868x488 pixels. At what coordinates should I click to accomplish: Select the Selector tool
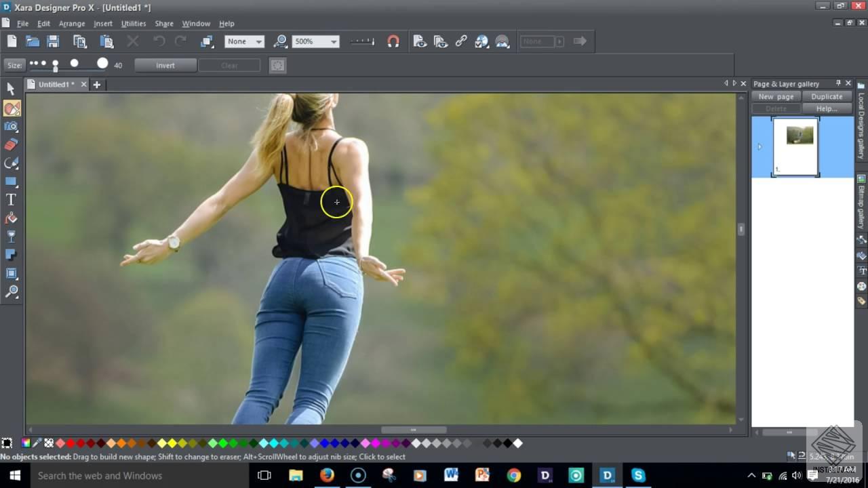click(x=11, y=89)
